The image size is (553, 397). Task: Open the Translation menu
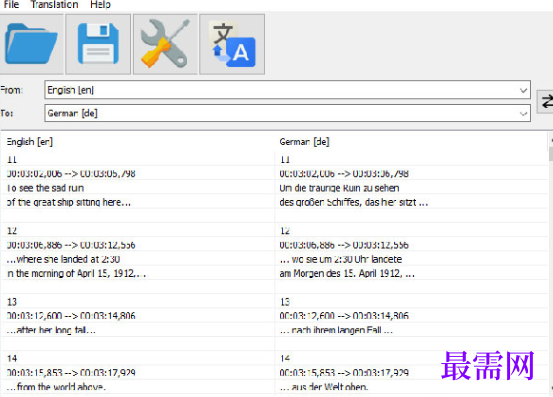point(54,4)
